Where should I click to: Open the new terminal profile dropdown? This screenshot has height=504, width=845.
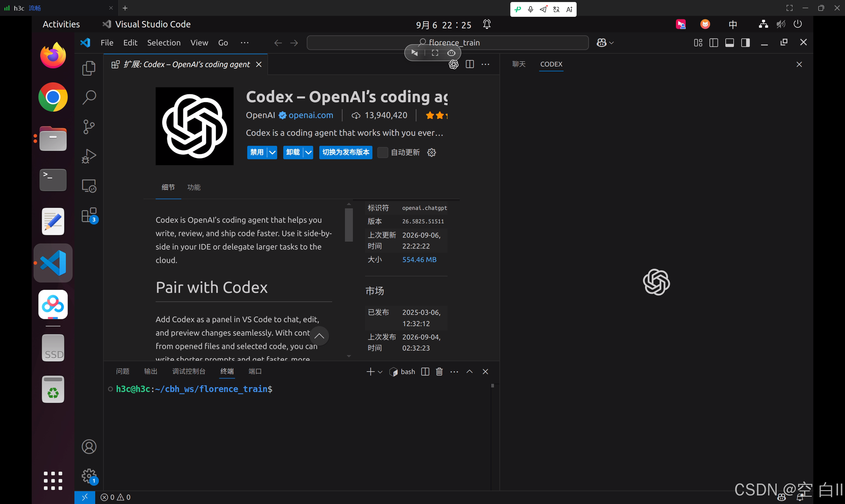(x=380, y=372)
